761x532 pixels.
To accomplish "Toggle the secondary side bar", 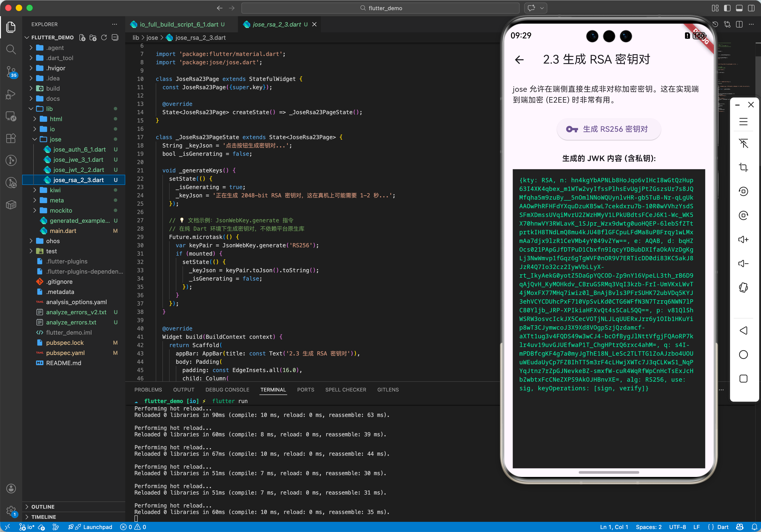I will pos(751,8).
